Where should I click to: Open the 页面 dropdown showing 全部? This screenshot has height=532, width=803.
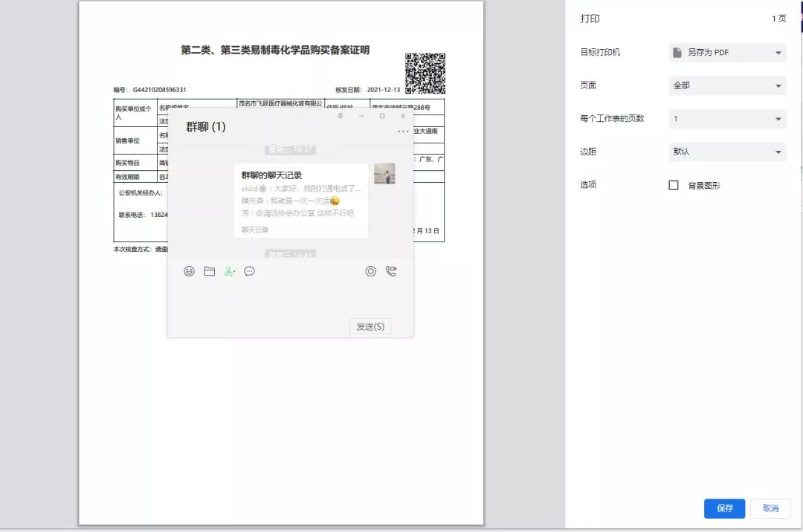click(727, 85)
